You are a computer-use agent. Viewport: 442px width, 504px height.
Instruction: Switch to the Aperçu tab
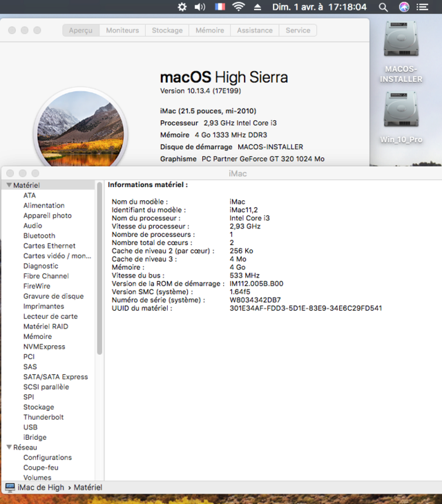coord(81,30)
